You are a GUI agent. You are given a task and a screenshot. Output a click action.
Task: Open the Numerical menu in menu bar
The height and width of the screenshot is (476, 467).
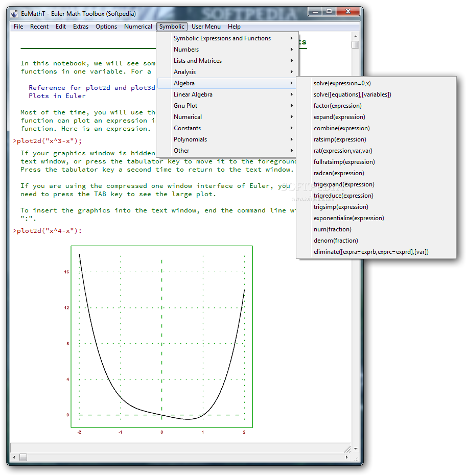click(x=138, y=27)
